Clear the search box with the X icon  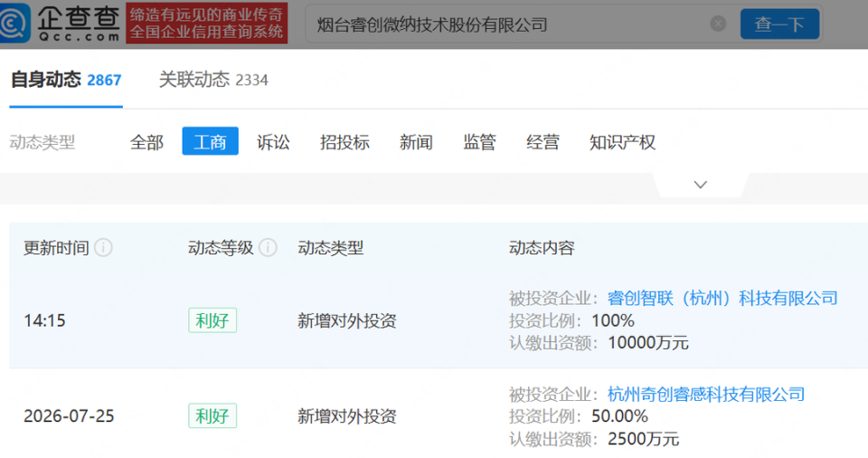(x=718, y=24)
